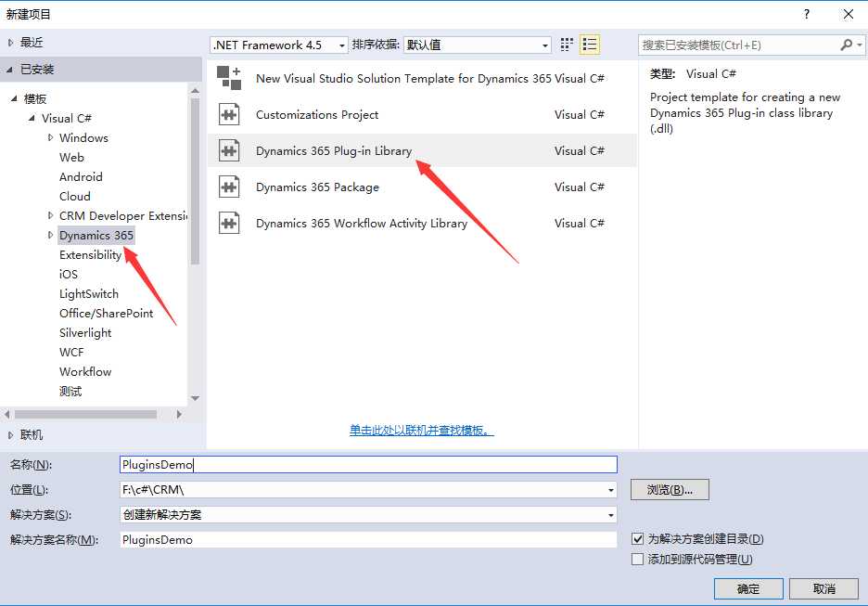Click the tree vertical scrollbar thumb

point(195,182)
